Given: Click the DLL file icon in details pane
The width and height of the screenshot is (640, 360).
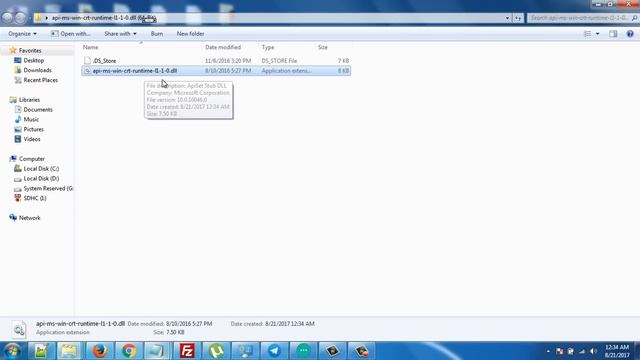Looking at the screenshot, I should 19,329.
